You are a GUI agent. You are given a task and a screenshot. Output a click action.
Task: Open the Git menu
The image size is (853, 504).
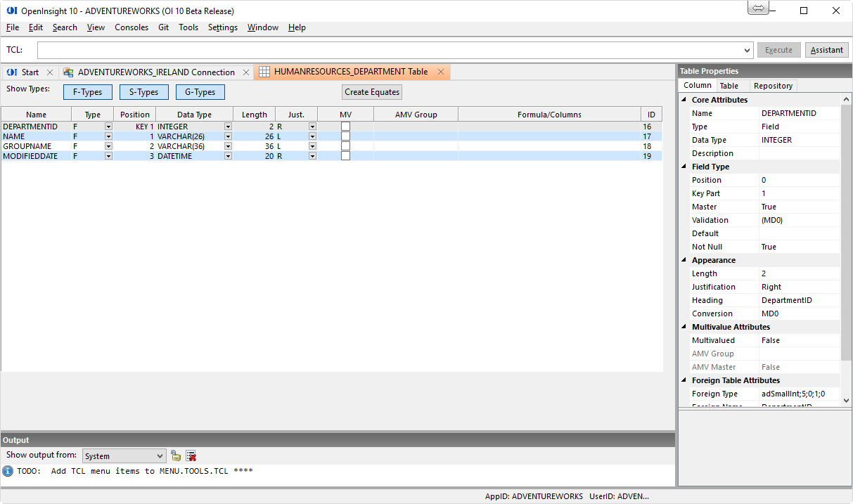click(163, 27)
